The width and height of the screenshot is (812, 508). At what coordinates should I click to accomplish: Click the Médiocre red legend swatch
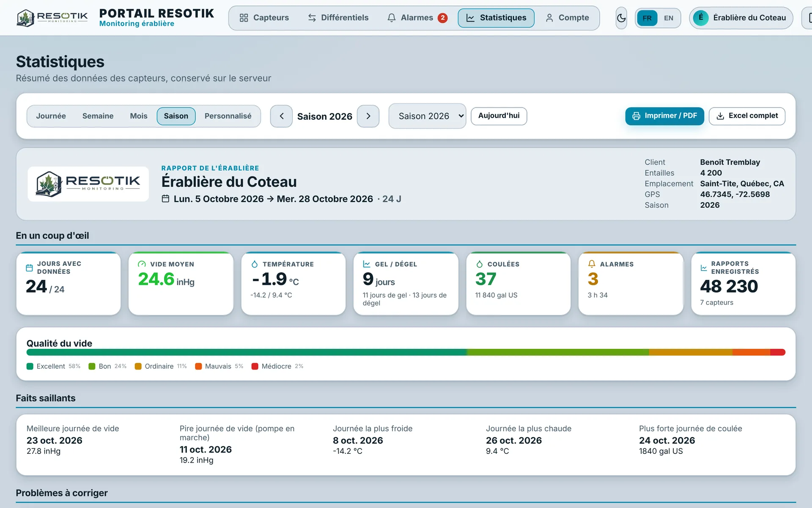tap(255, 366)
